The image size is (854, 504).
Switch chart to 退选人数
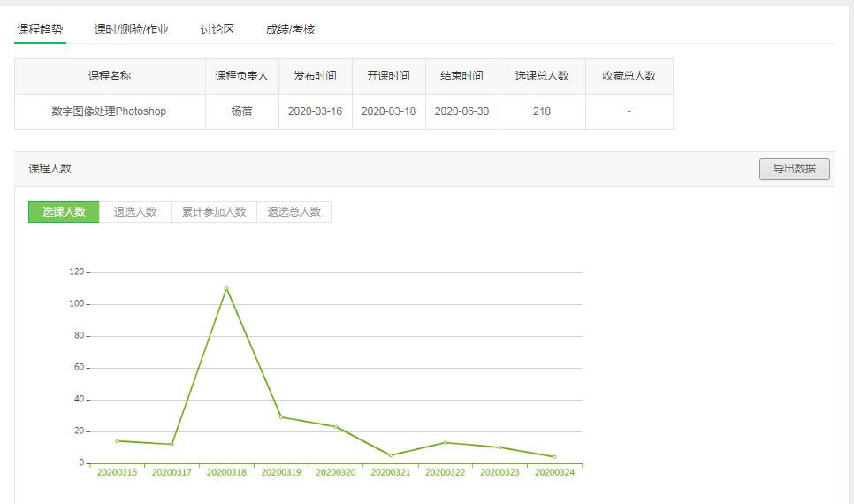tap(135, 212)
